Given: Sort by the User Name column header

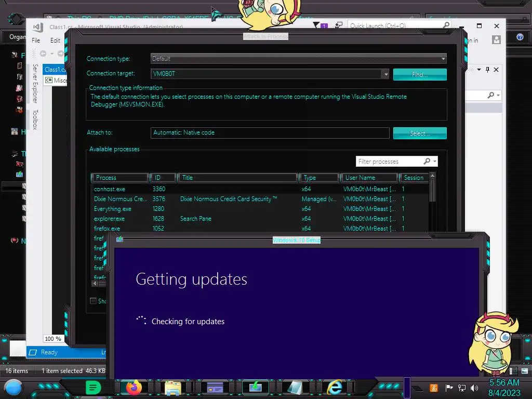Looking at the screenshot, I should tap(369, 178).
